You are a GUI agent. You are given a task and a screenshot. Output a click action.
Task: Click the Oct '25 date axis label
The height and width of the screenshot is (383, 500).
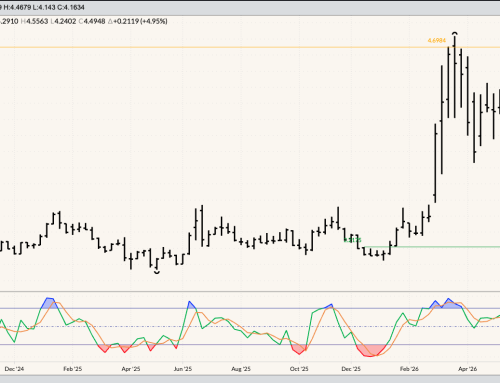coord(299,369)
